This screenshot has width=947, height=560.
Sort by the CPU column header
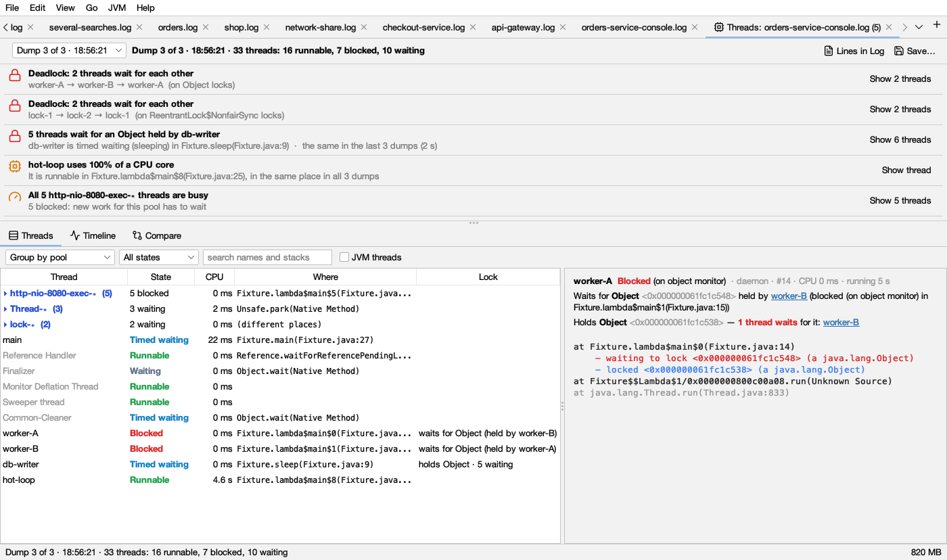tap(214, 277)
